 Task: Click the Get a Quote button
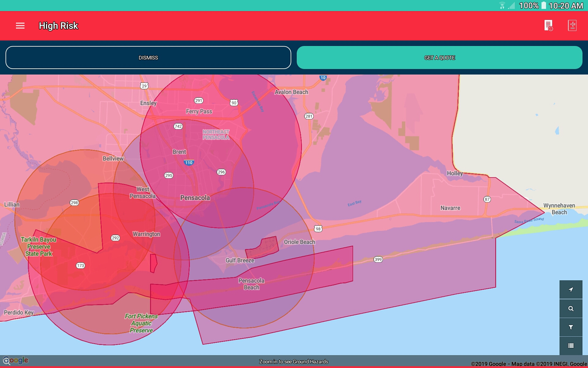[x=439, y=58]
